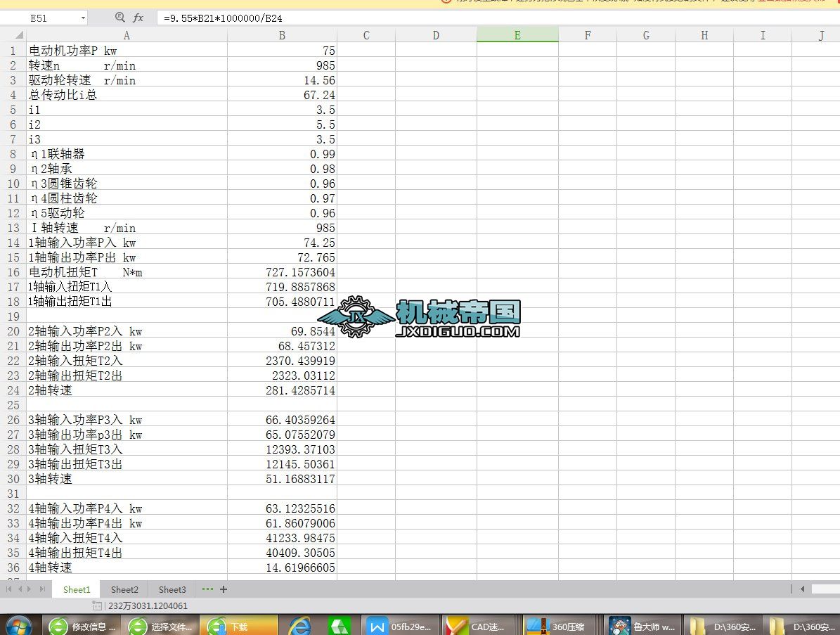Image resolution: width=840 pixels, height=635 pixels.
Task: Select cell labeled 3轴输出扭矩T3出
Action: coord(127,464)
